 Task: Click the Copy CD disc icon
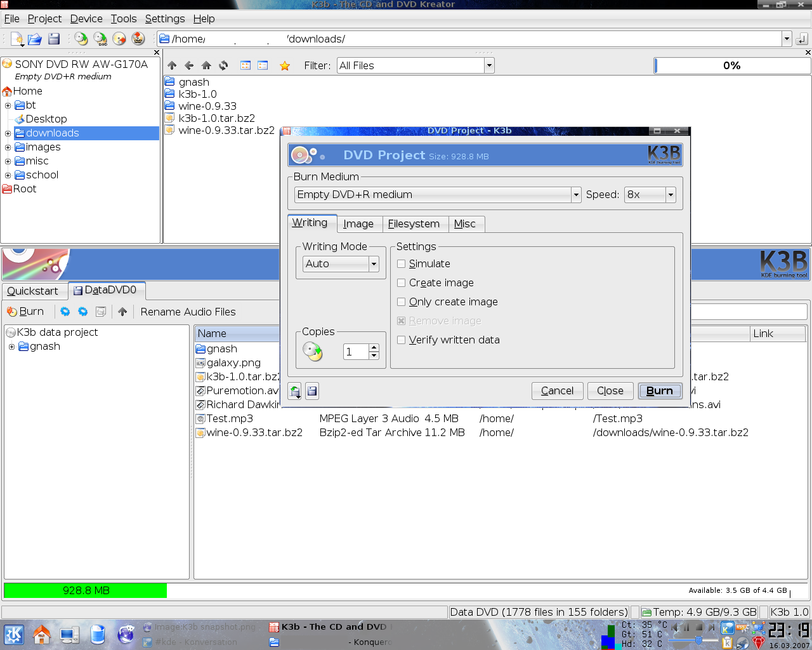81,39
